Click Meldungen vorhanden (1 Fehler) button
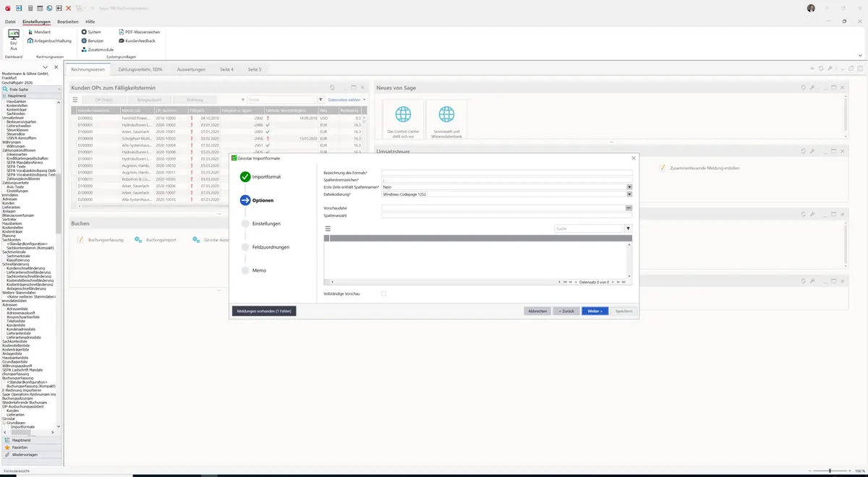 point(264,311)
